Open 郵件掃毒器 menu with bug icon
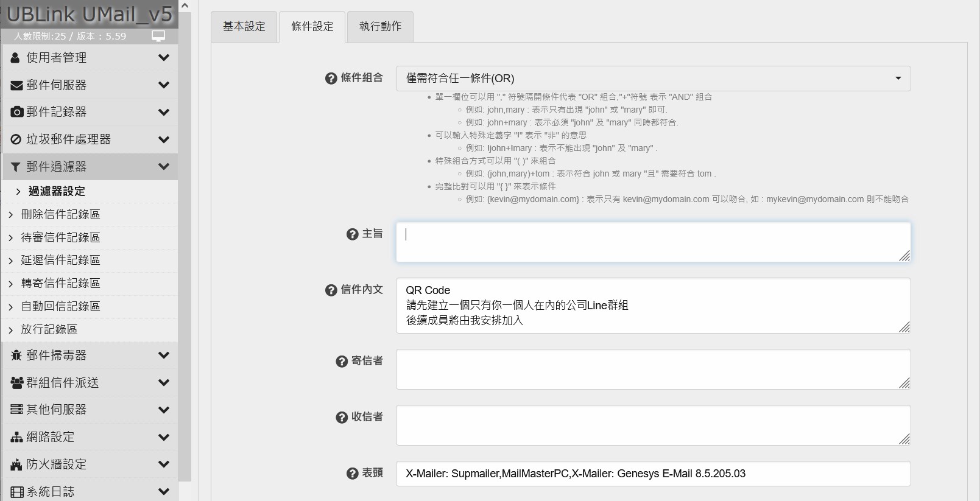The width and height of the screenshot is (980, 501). [x=90, y=356]
